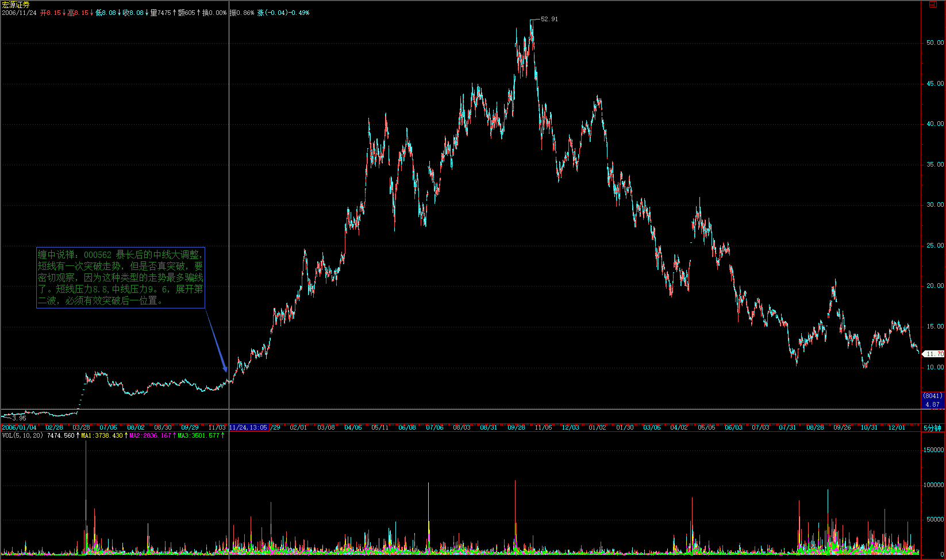Viewport: 946px width, 560px height.
Task: Click the blue (8041) 4.87 value box
Action: point(933,400)
